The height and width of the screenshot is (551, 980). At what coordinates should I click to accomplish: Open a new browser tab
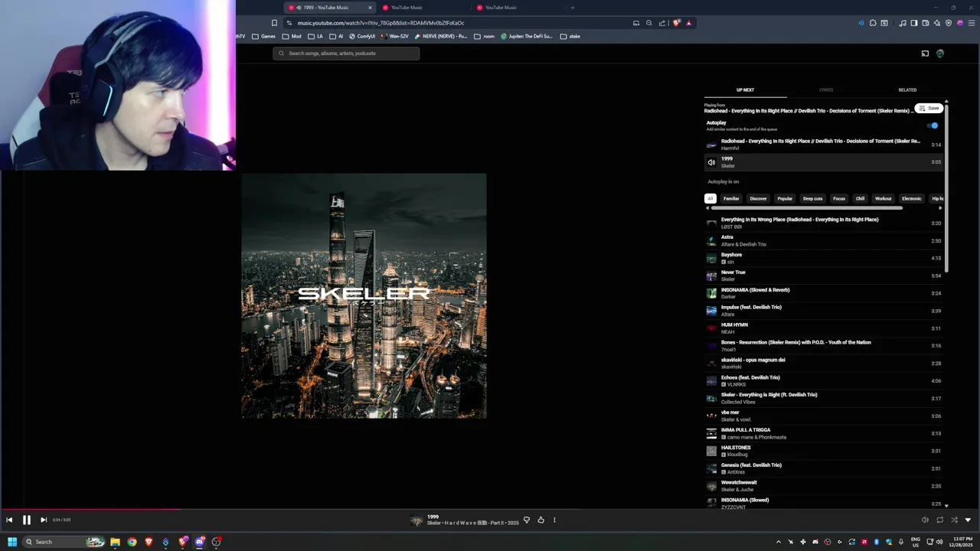(572, 8)
